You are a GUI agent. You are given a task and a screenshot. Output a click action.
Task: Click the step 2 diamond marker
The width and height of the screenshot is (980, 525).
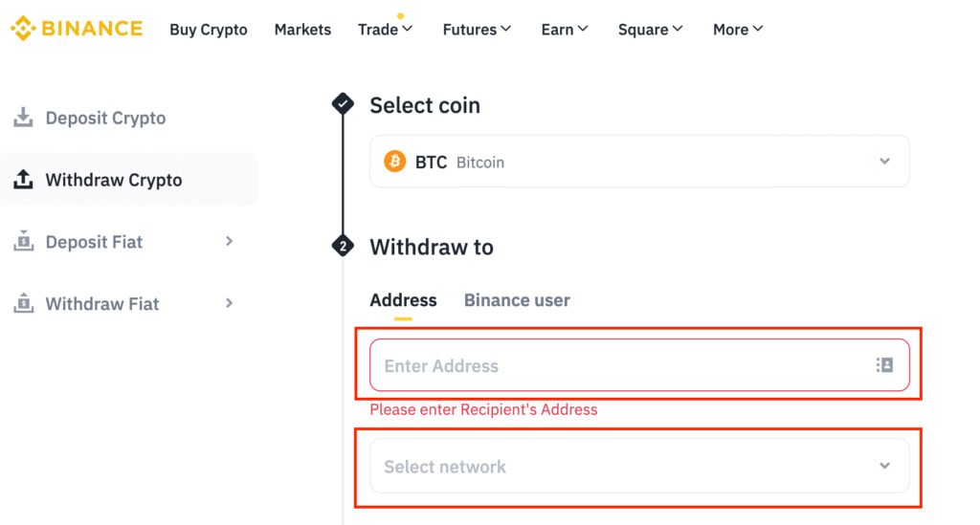[343, 247]
